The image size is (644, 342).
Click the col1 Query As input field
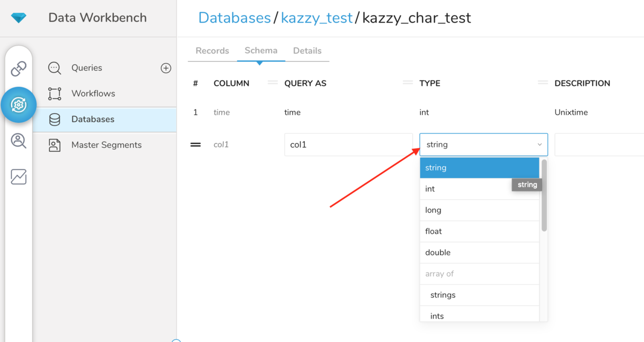coord(348,144)
